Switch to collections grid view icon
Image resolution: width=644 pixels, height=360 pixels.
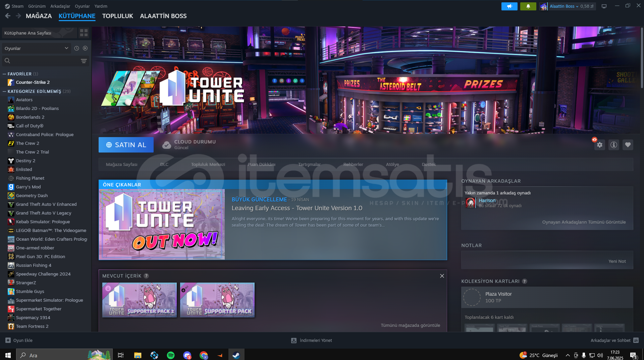(x=84, y=33)
